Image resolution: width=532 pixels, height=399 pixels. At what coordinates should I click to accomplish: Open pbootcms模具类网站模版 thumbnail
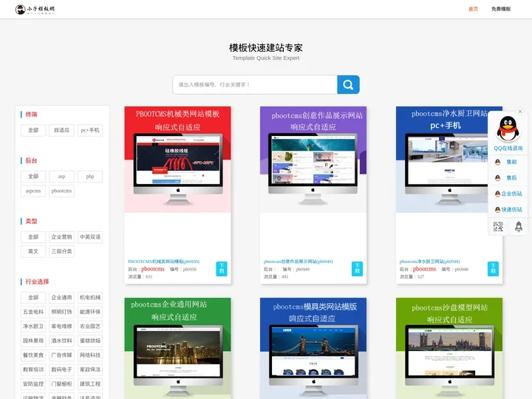point(313,349)
